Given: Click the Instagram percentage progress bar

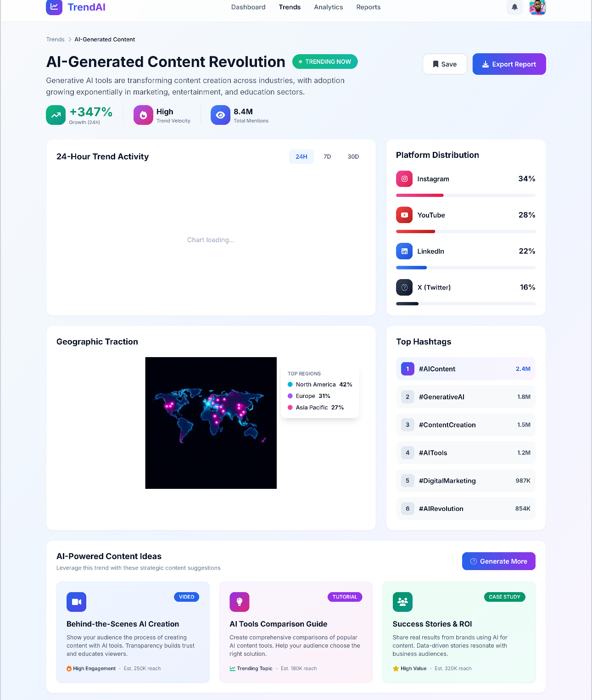Looking at the screenshot, I should (466, 195).
